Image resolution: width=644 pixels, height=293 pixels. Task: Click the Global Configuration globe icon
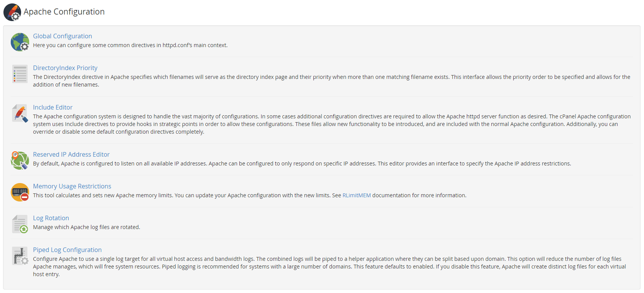point(20,42)
